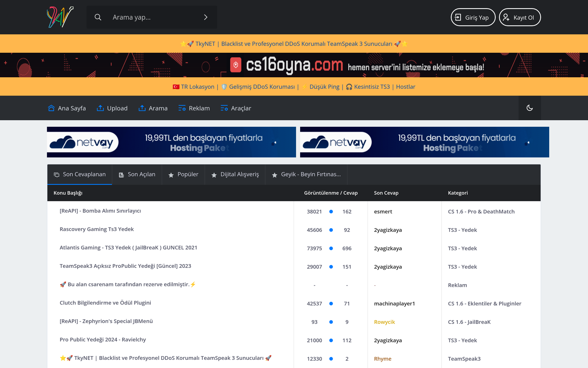This screenshot has width=588, height=368.
Task: Click the blue dot in esmert row
Action: tap(331, 211)
